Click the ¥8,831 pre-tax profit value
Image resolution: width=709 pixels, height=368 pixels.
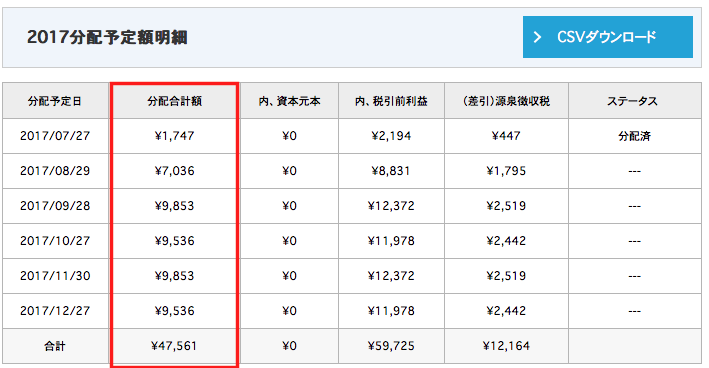click(391, 171)
